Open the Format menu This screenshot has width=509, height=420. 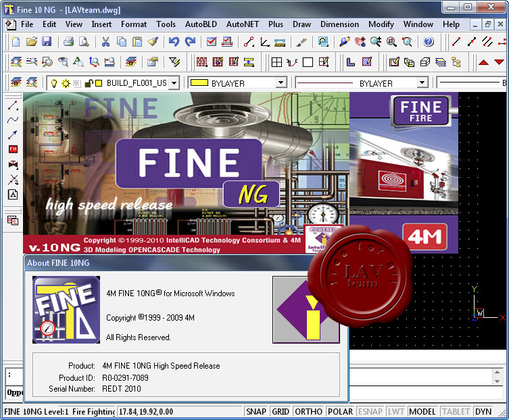(x=134, y=24)
